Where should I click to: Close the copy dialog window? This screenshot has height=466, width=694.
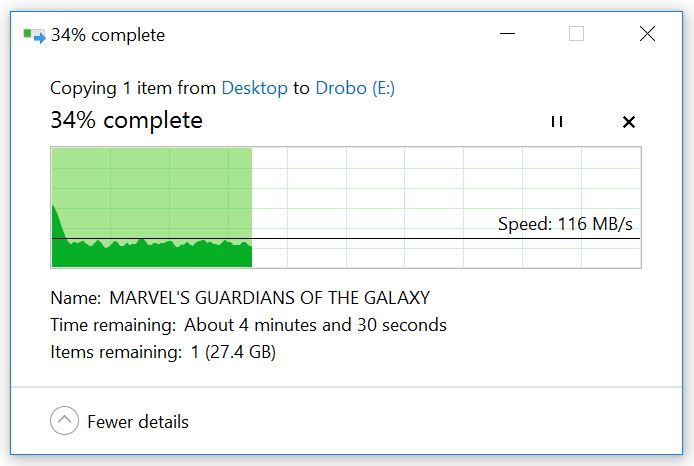point(646,35)
